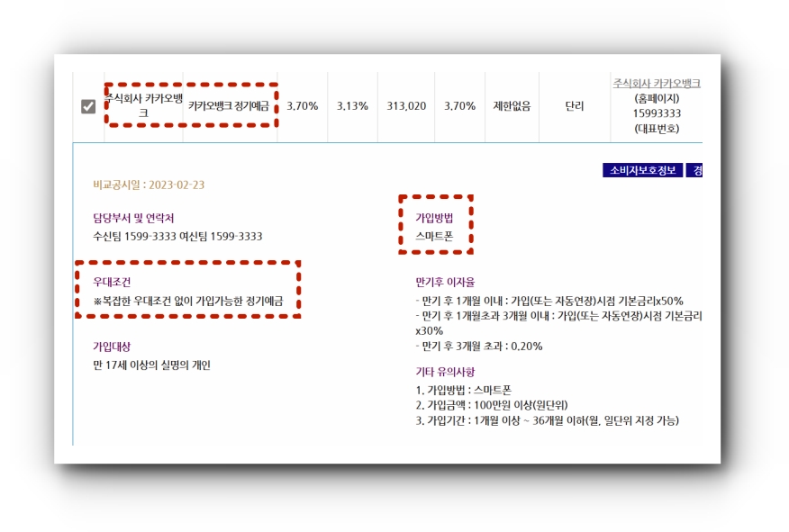
Task: Click the 15993333 representative number
Action: coord(657,113)
